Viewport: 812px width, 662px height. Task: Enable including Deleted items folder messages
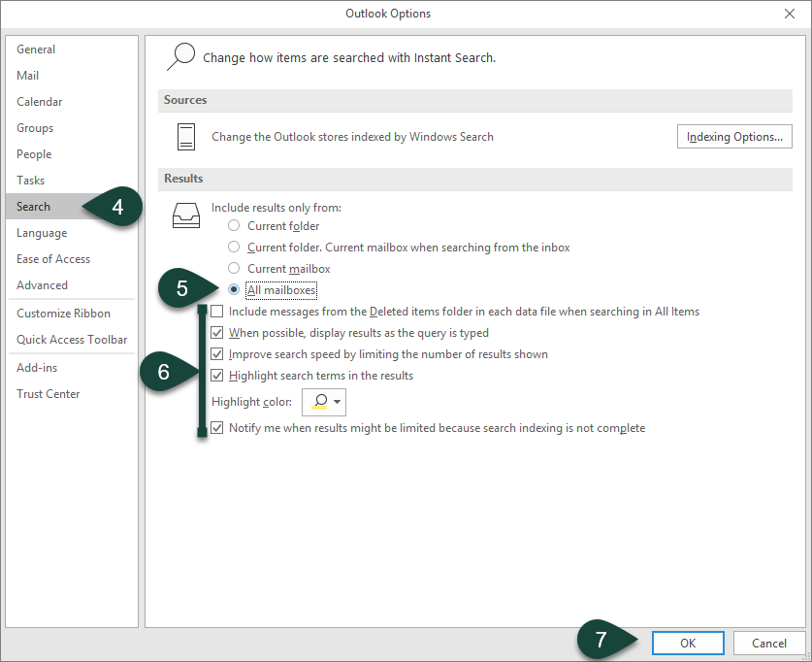tap(217, 312)
